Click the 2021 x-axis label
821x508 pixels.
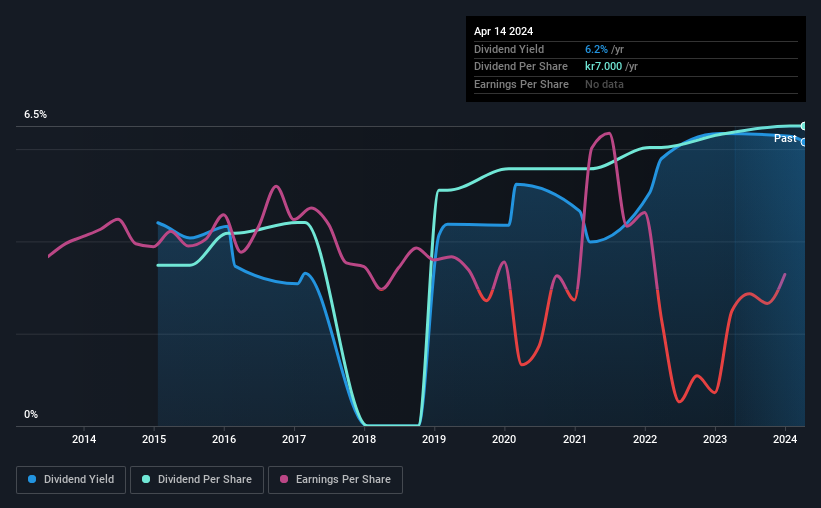point(575,439)
